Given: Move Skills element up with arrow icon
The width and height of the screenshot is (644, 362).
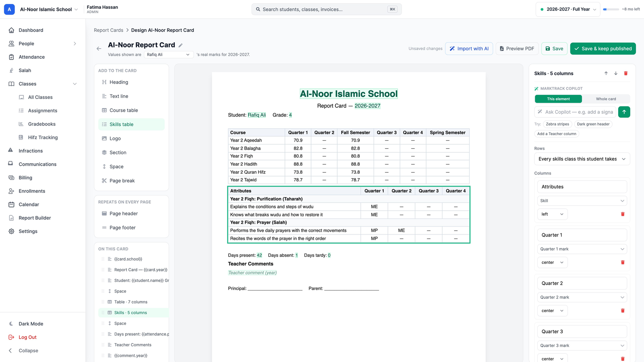Looking at the screenshot, I should click(606, 73).
